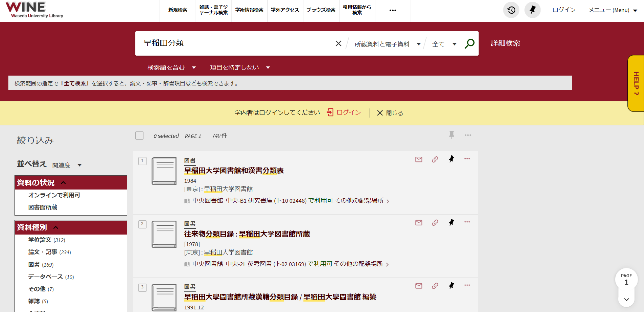Open title 往来物分類目録 : 早稲田大学図書館所蔵
This screenshot has width=644, height=312.
(x=247, y=234)
